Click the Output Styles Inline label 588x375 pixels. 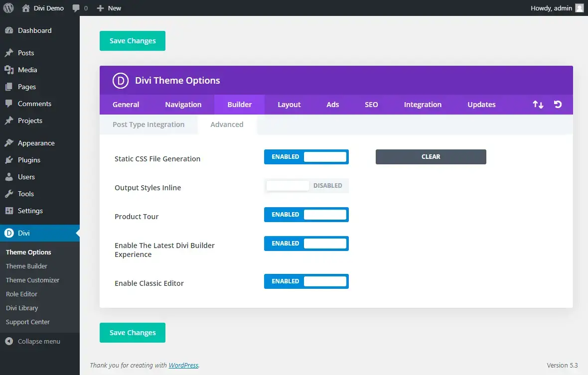tap(148, 188)
